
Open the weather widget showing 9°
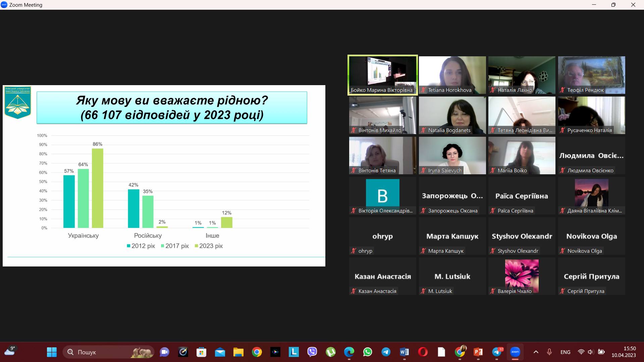[10, 351]
